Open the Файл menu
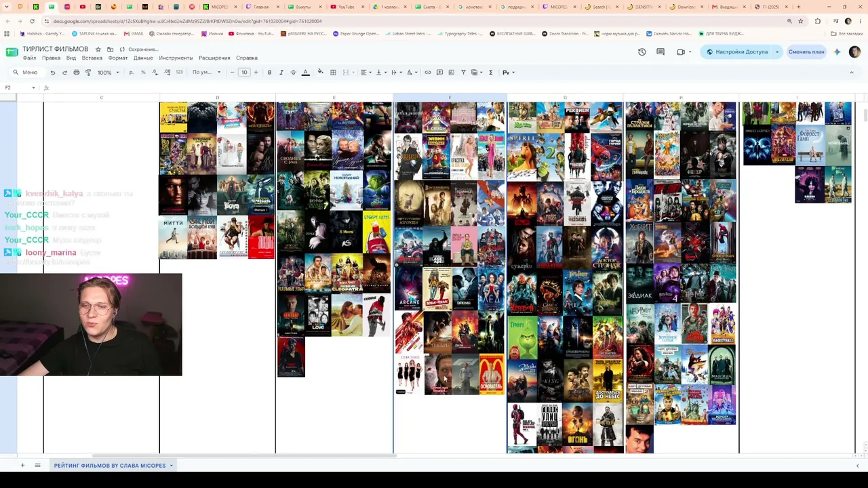 [30, 58]
